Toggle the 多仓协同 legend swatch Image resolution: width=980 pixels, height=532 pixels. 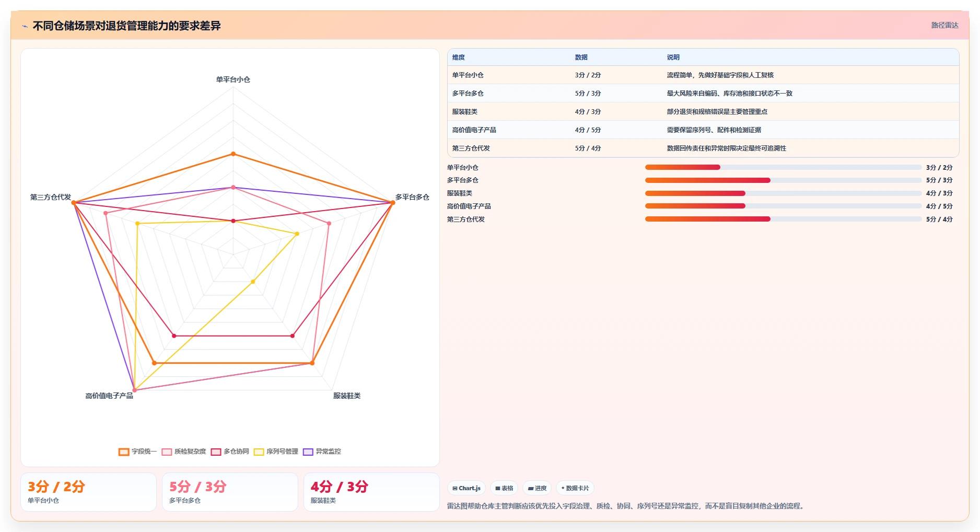pyautogui.click(x=216, y=452)
